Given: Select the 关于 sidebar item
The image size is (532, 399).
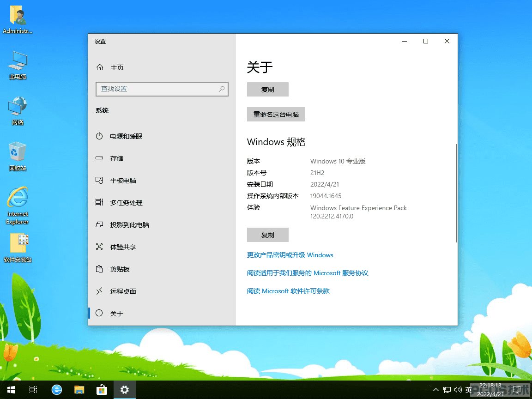Looking at the screenshot, I should [x=162, y=314].
